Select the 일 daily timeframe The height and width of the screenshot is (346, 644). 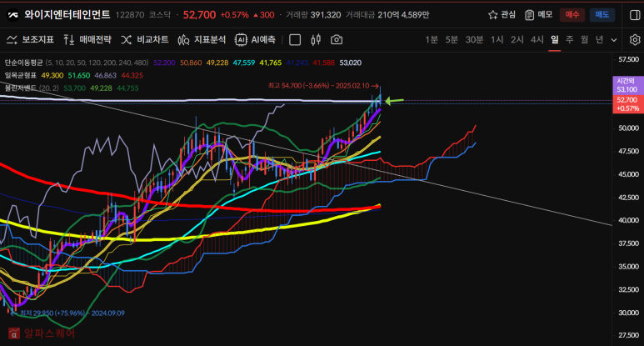[555, 40]
